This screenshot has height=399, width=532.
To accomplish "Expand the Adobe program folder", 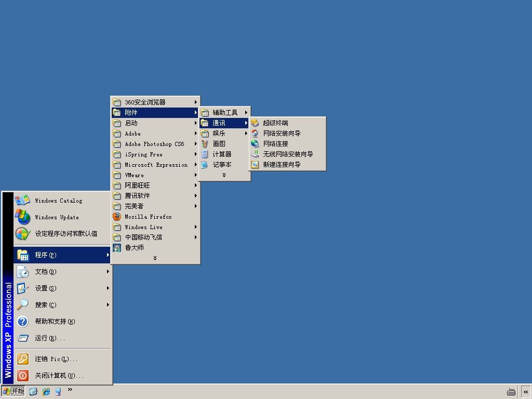I will click(x=155, y=134).
